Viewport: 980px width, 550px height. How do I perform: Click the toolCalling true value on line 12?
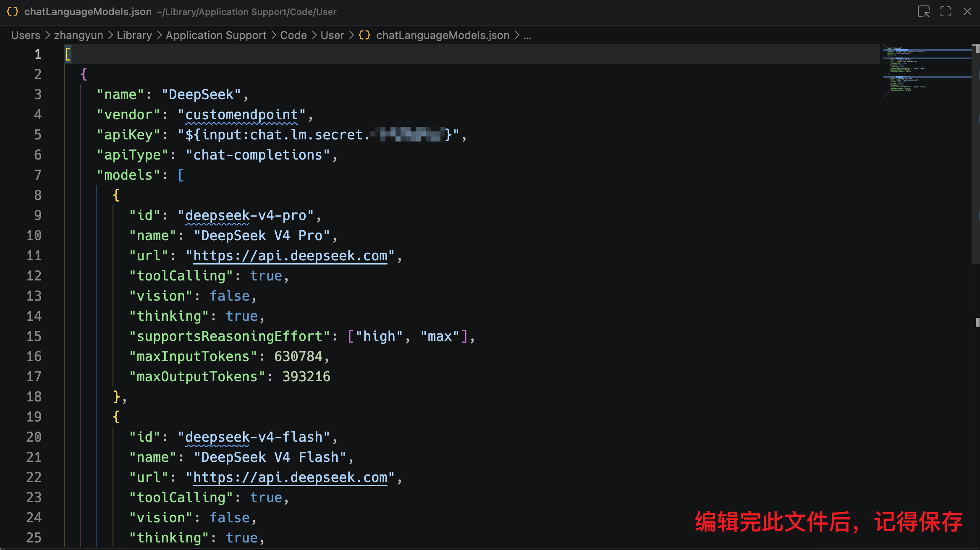coord(266,276)
